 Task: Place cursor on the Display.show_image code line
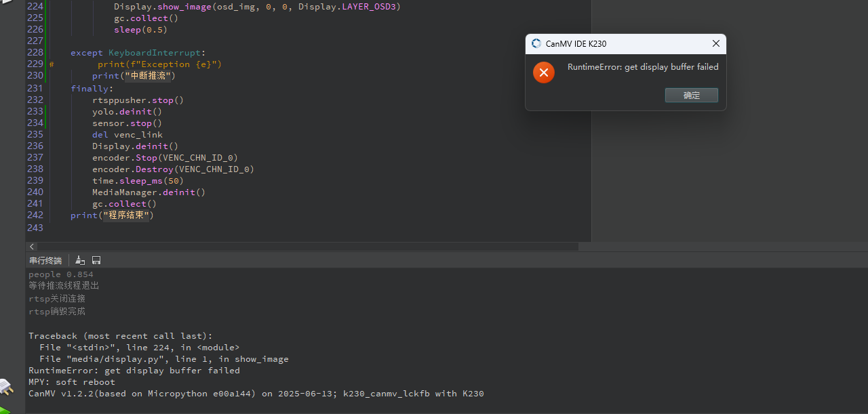tap(256, 6)
